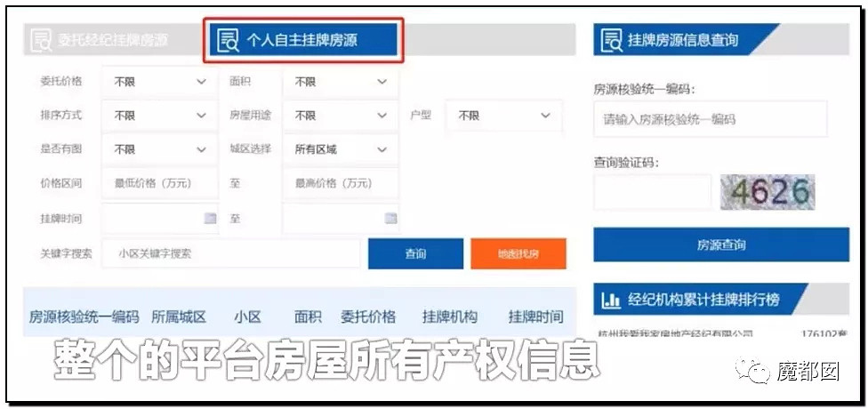Click the 挂牌机构 column header
This screenshot has height=409, width=868.
[449, 317]
